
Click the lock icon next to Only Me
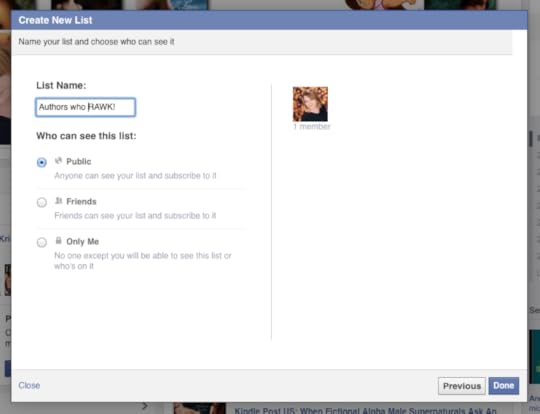coord(59,240)
